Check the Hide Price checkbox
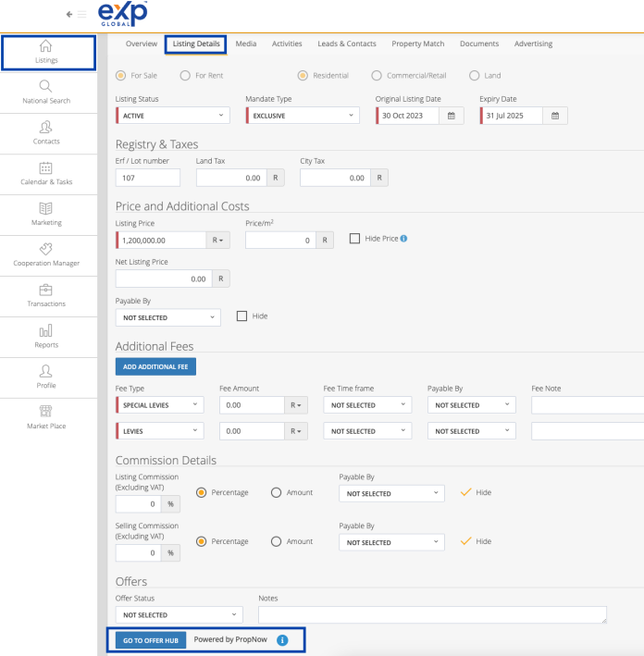644x656 pixels. click(x=354, y=239)
